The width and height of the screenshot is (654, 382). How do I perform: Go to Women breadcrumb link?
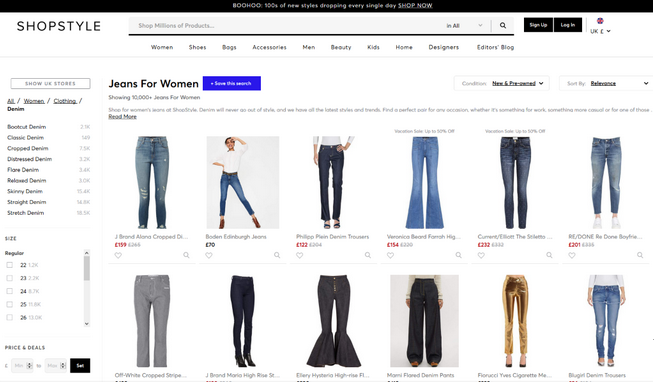34,101
